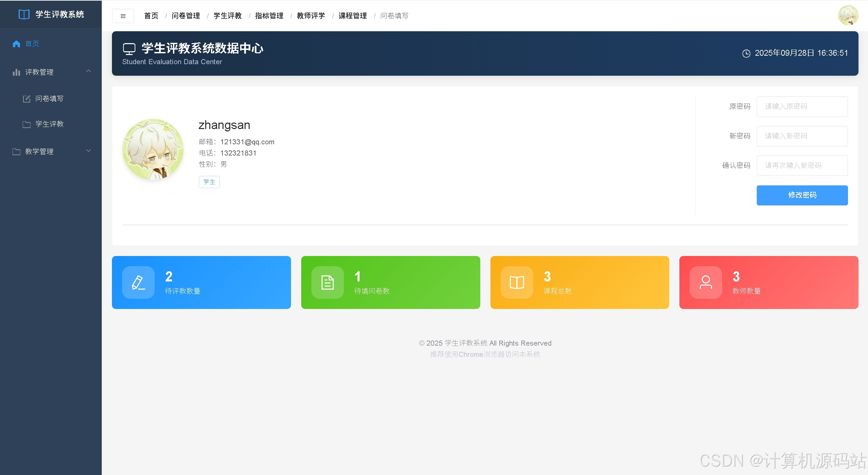The height and width of the screenshot is (475, 868).
Task: Click the 确认密码 field label
Action: click(736, 166)
